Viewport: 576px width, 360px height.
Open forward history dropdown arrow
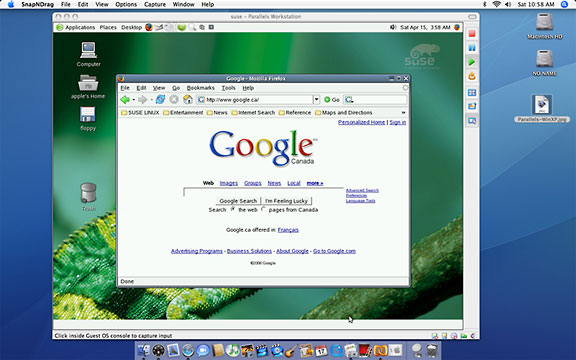point(151,100)
